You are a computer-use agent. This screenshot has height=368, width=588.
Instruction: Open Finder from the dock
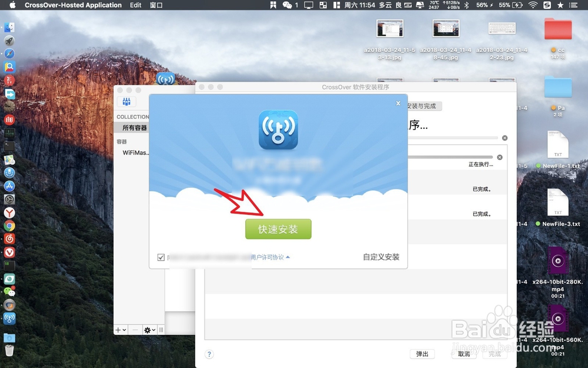tap(9, 27)
